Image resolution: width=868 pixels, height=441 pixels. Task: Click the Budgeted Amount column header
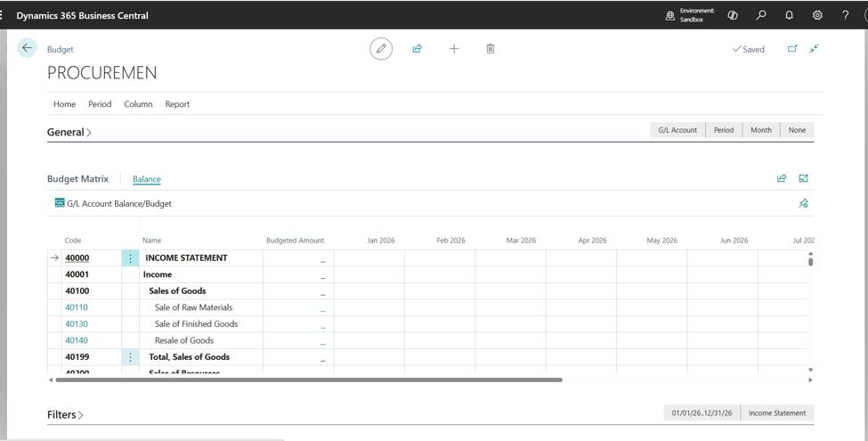(295, 241)
